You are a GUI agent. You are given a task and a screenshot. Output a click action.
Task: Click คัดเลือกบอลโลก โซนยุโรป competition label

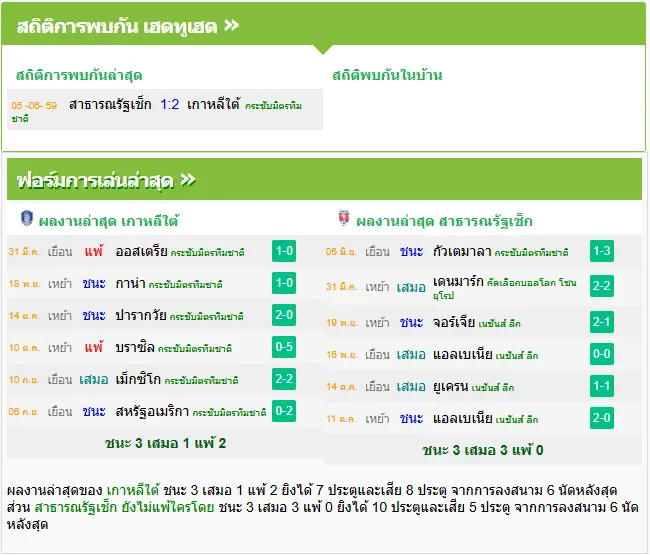(504, 289)
